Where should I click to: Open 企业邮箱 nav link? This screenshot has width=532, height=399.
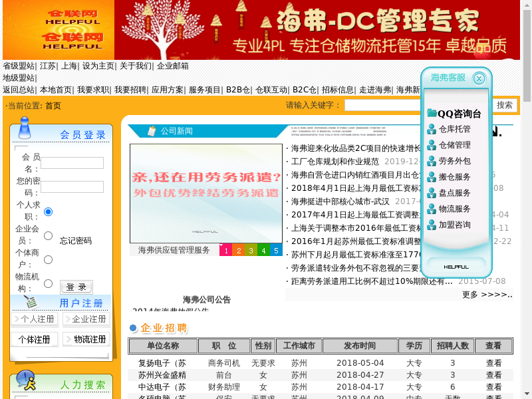click(173, 66)
